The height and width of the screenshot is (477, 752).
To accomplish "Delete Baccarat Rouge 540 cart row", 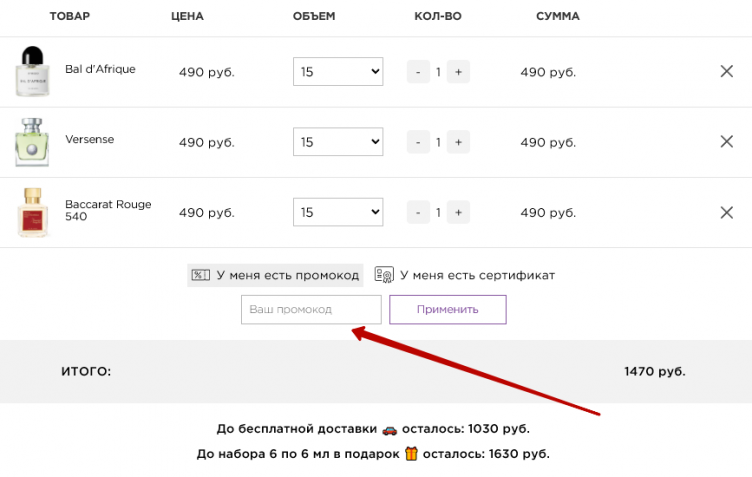I will point(727,212).
